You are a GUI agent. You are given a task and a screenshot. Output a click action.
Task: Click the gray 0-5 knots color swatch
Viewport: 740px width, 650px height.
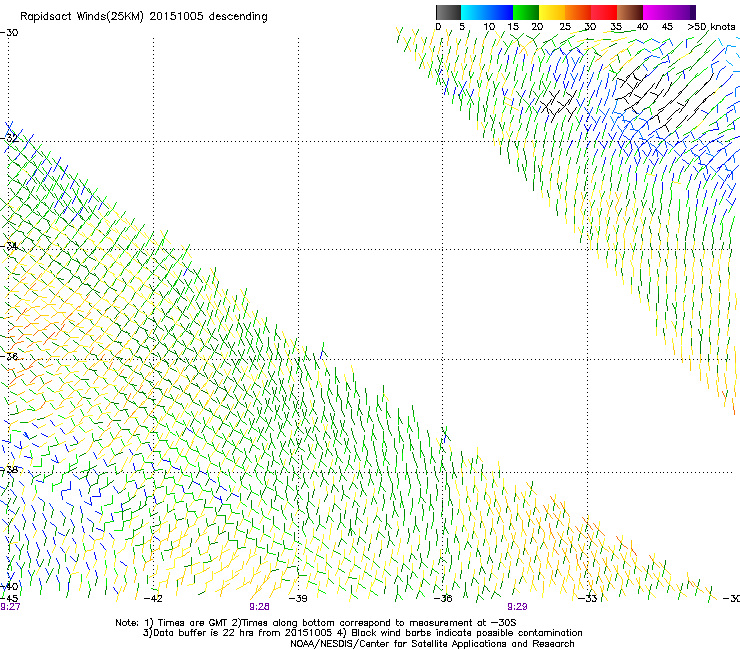448,12
